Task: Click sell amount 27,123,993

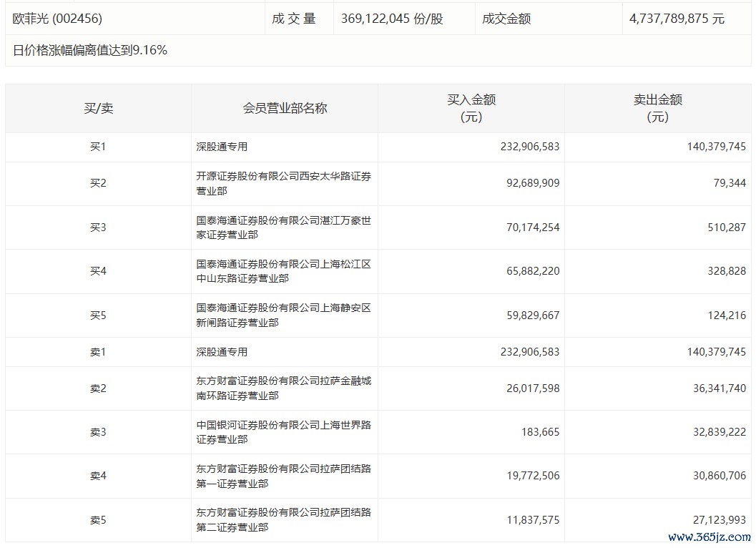Action: click(x=720, y=521)
